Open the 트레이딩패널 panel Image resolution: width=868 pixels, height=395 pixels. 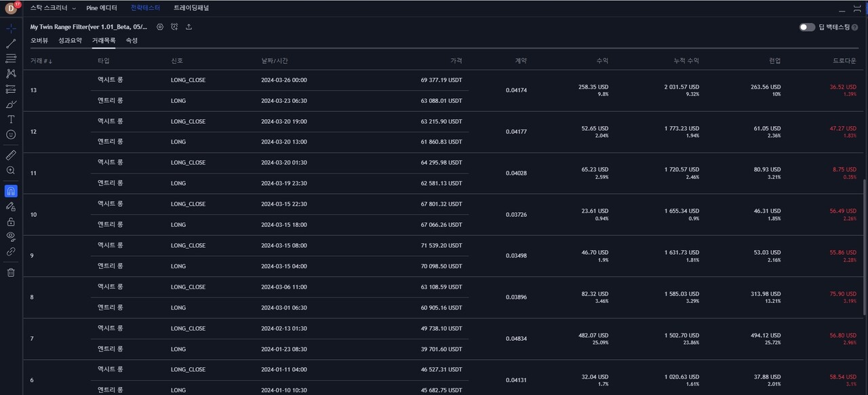tap(191, 8)
